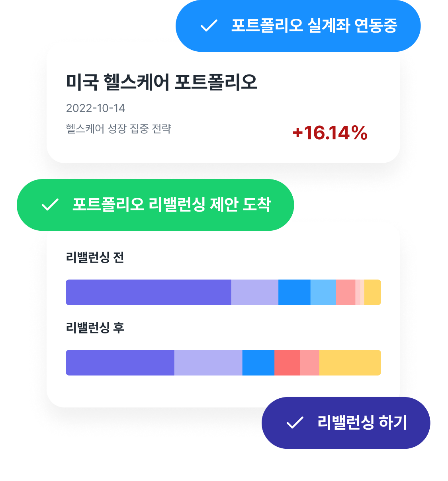Viewport: 448px width, 481px height.
Task: Select light sky-blue segment in 리밸런싱 전 bar
Action: [323, 292]
